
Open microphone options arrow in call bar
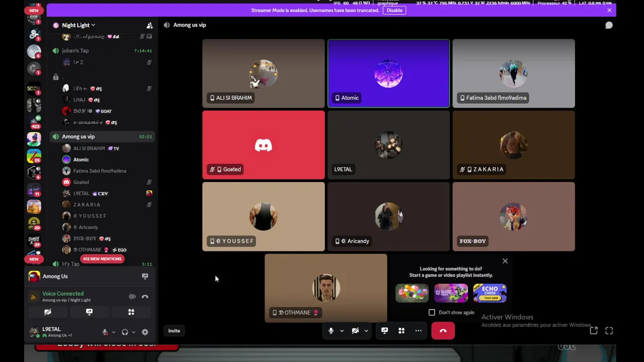tap(342, 331)
